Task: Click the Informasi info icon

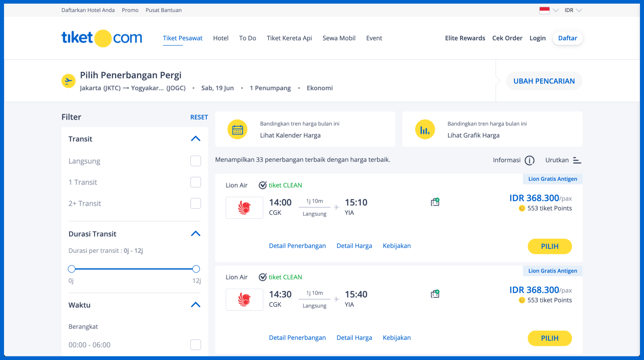Action: pyautogui.click(x=529, y=160)
